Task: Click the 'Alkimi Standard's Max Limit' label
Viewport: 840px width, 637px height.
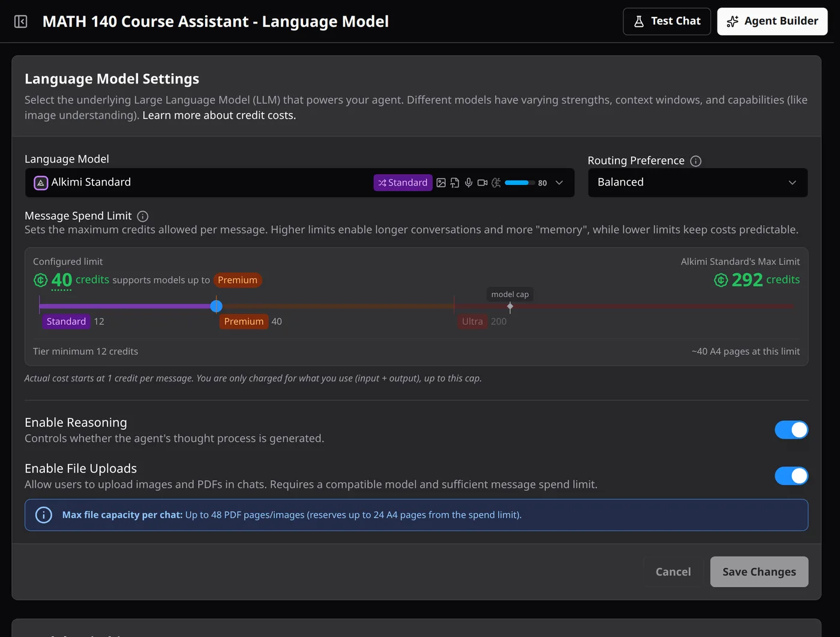Action: [740, 262]
